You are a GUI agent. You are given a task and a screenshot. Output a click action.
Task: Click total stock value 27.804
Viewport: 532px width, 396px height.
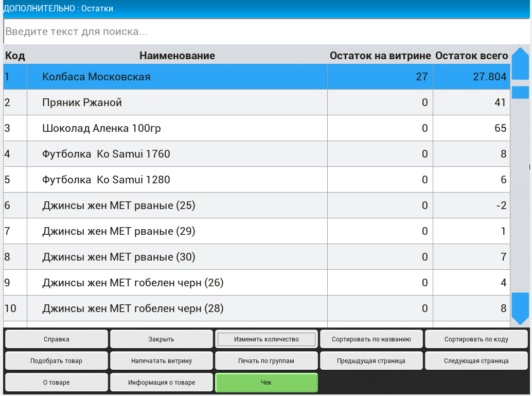(x=490, y=77)
